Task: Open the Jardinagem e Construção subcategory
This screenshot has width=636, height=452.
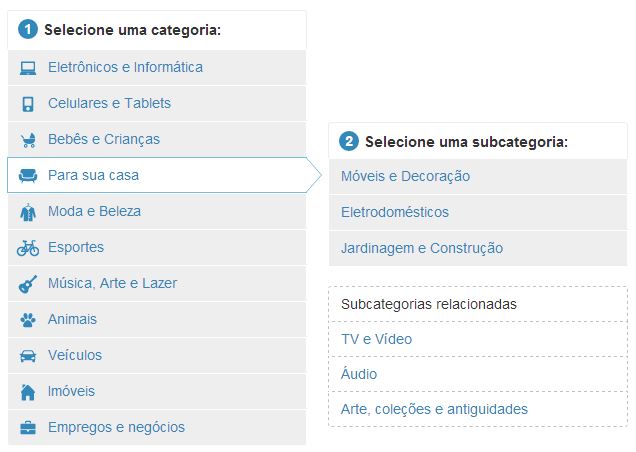Action: point(421,248)
